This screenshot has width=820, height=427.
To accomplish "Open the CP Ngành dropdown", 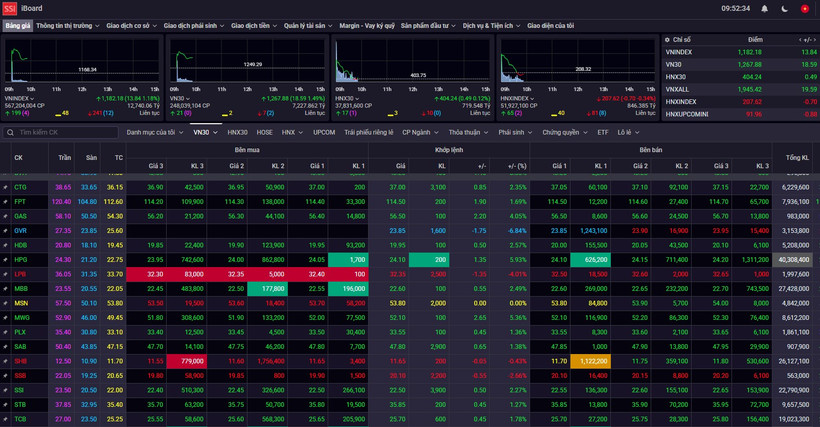I will tap(420, 132).
